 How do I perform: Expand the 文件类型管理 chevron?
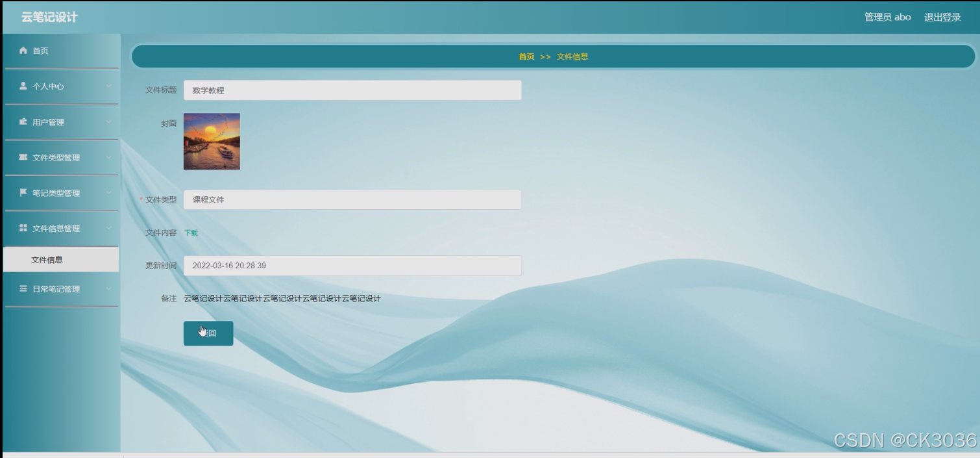point(108,157)
